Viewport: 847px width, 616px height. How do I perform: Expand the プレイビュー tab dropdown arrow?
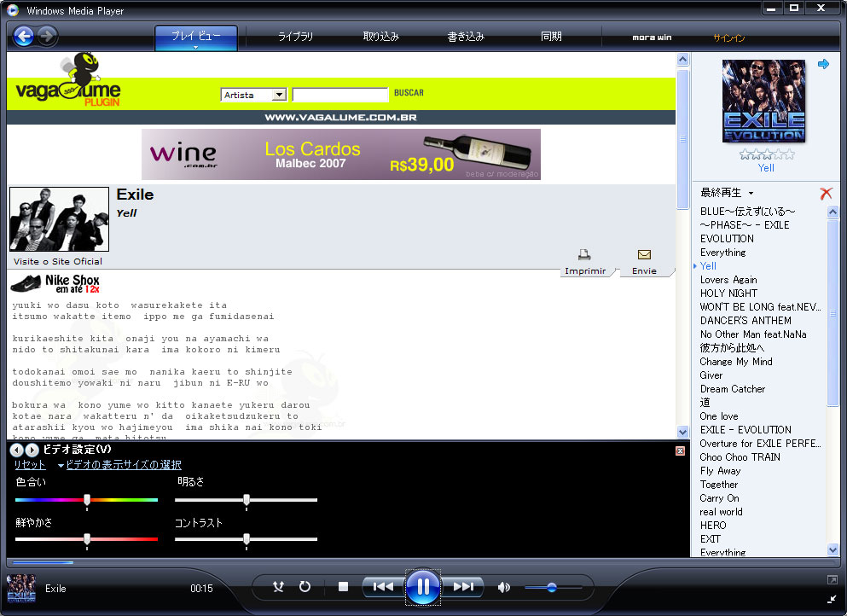[196, 48]
